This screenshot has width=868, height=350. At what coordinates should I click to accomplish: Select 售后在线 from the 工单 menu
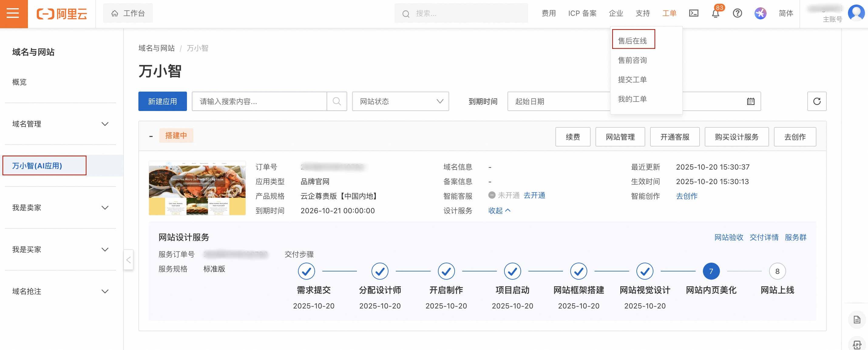pyautogui.click(x=633, y=39)
